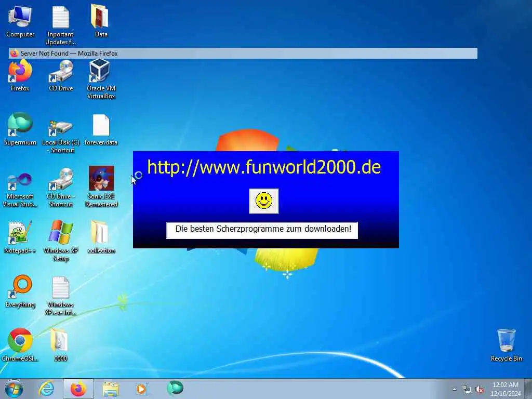
Task: Click 'Die besten Scherzprogramme zum downloaden!' banner
Action: tap(262, 230)
